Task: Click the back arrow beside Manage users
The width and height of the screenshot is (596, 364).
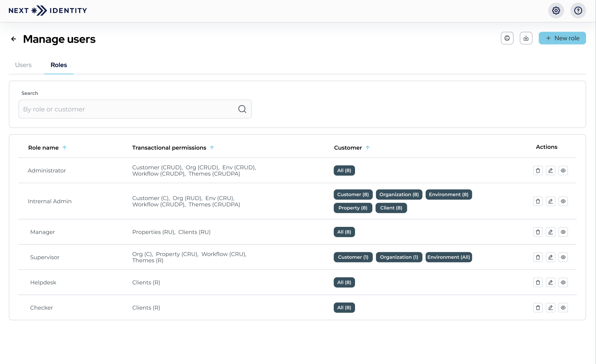Action: 14,39
